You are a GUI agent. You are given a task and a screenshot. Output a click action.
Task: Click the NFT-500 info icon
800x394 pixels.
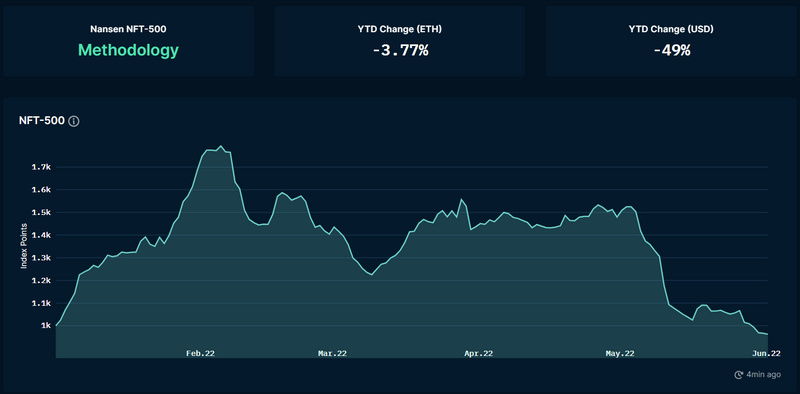(74, 121)
